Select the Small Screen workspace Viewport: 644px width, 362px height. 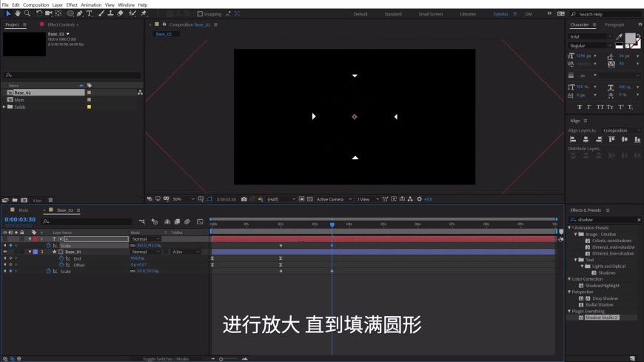430,14
